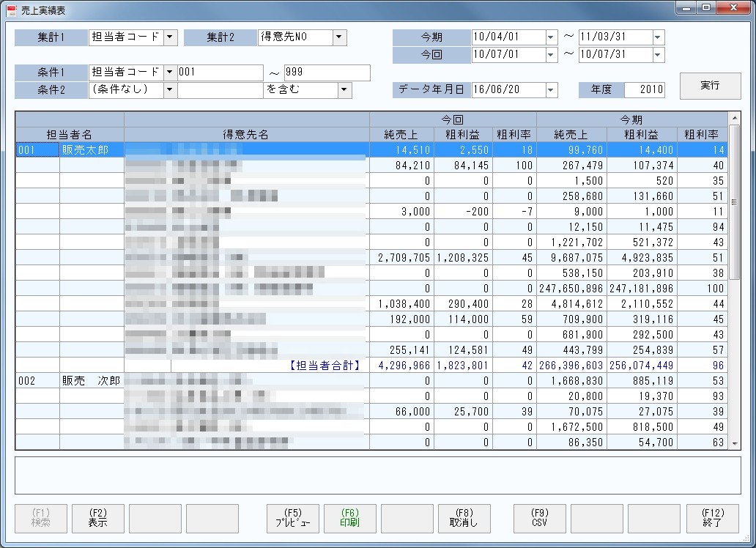This screenshot has width=756, height=548.
Task: Click the 売上実績表 window title icon
Action: coord(11,10)
